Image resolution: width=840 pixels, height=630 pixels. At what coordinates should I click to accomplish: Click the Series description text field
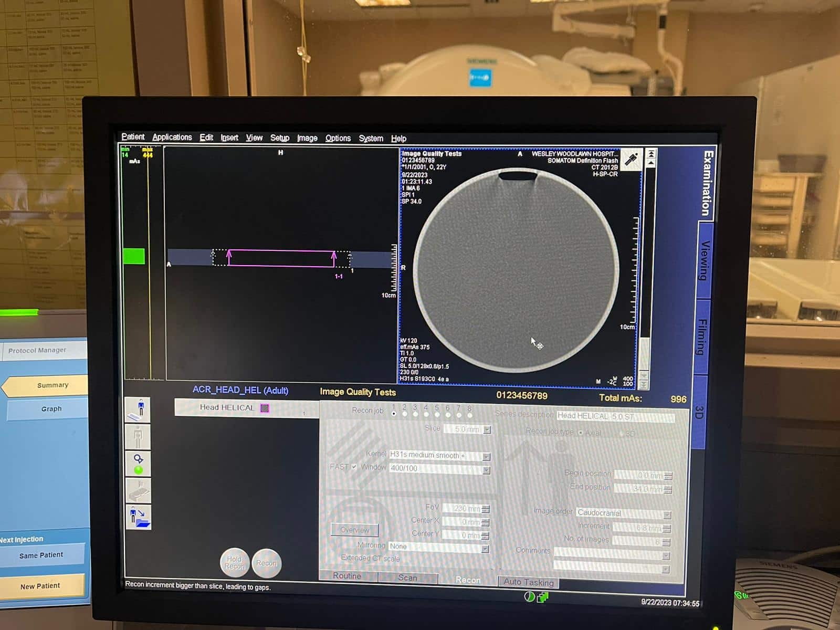tap(615, 416)
